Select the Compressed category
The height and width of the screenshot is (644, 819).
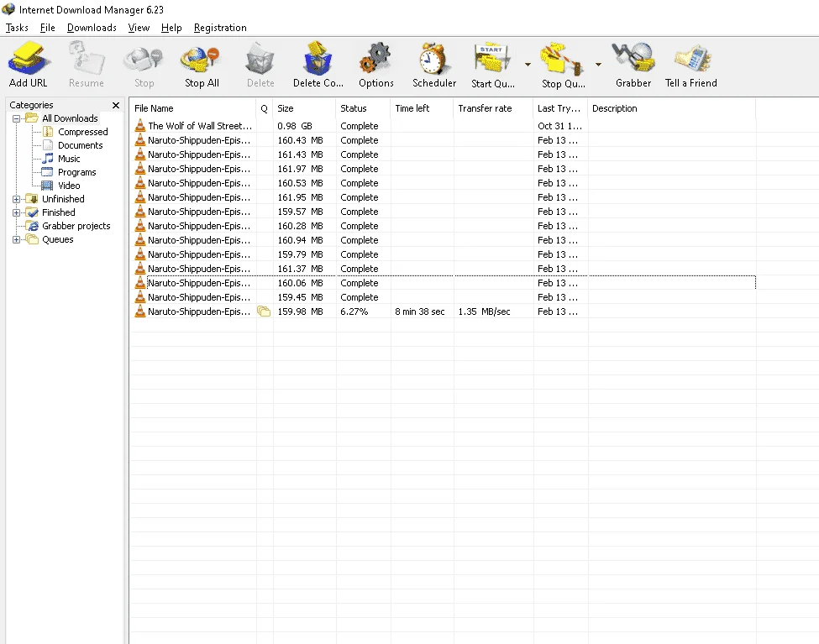[x=83, y=132]
